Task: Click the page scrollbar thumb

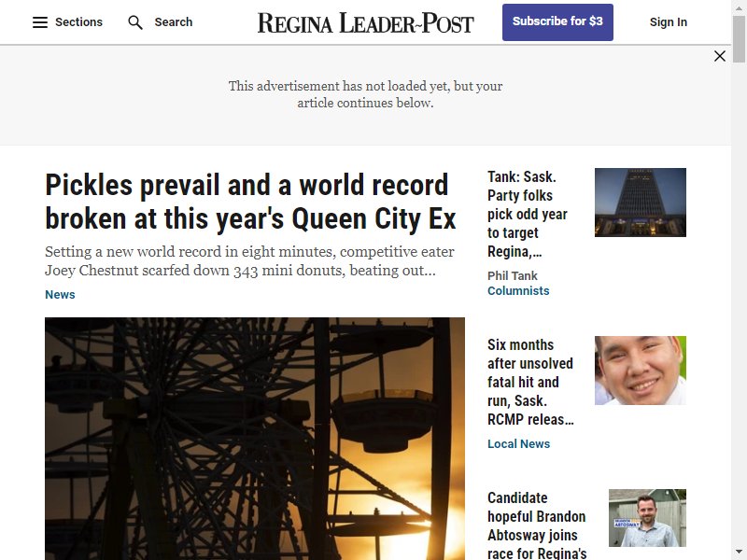Action: pos(739,38)
